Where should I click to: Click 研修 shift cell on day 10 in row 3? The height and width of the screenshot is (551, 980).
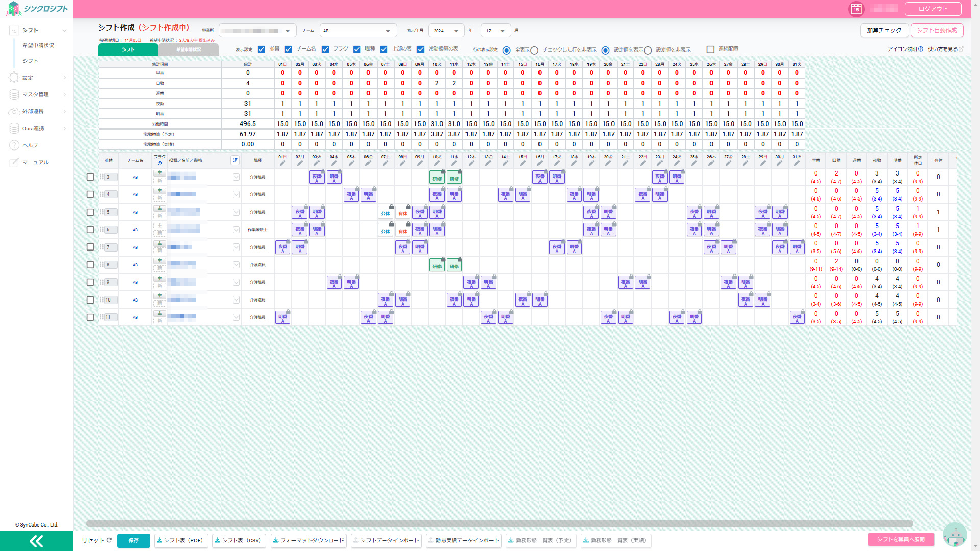click(437, 178)
